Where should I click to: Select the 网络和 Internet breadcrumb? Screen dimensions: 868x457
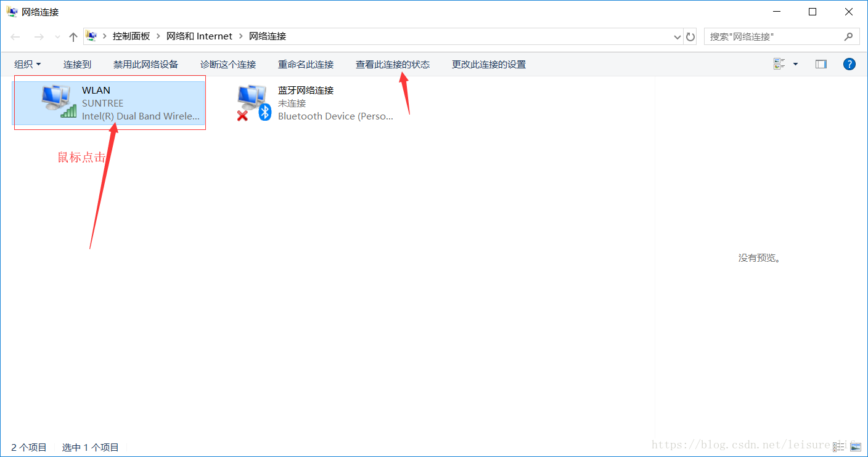[x=199, y=36]
